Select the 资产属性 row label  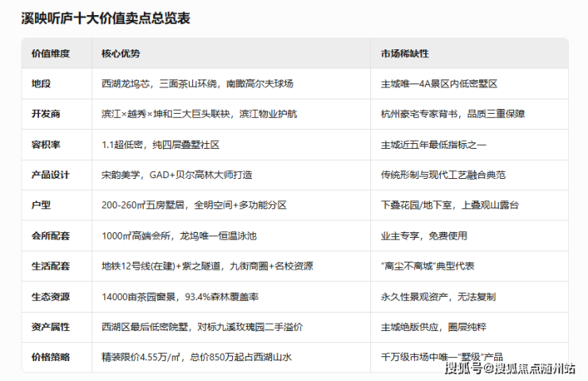pos(51,327)
